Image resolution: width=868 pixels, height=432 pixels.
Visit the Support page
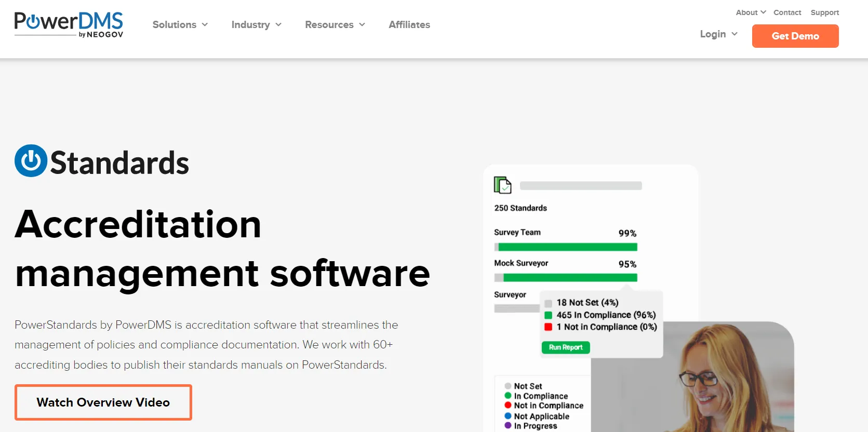[x=825, y=12]
